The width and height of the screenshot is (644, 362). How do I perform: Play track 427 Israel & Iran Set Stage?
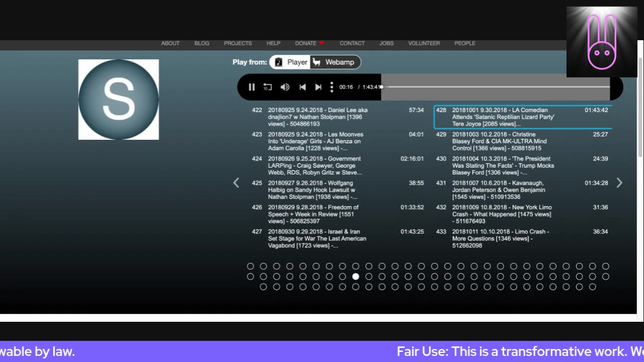(x=338, y=238)
